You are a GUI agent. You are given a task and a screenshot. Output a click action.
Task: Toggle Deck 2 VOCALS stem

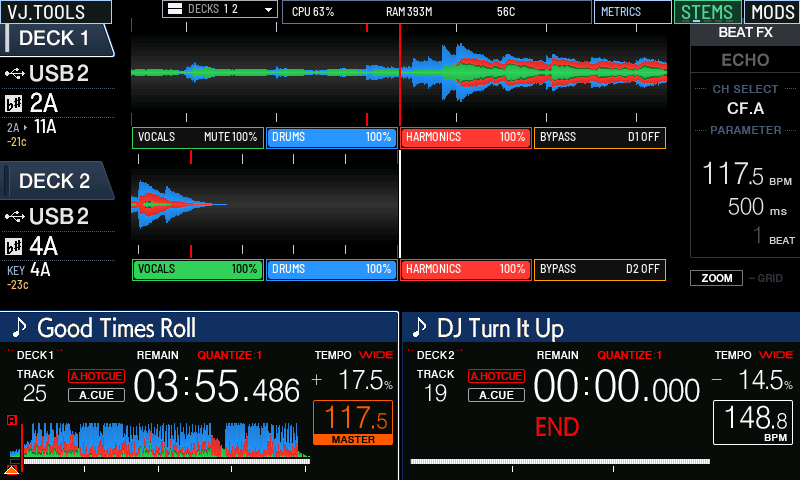coord(198,270)
